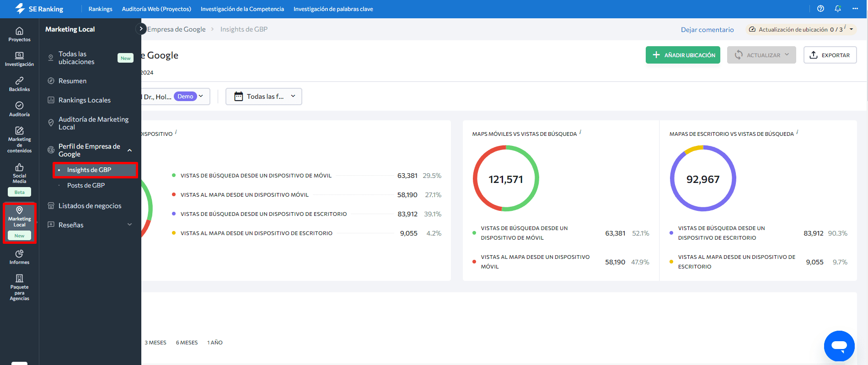Open the Backlinks sidebar icon
The height and width of the screenshot is (365, 868).
point(19,84)
